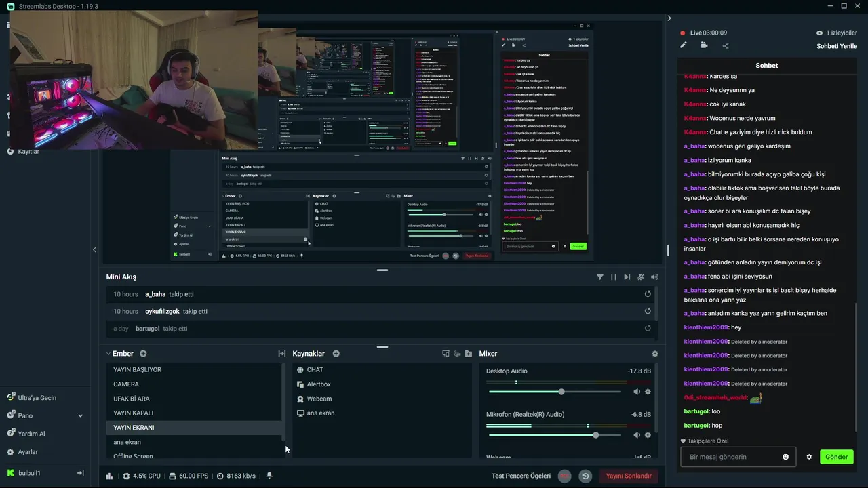Replay the bartugol follow alert
The image size is (868, 488).
(x=648, y=328)
